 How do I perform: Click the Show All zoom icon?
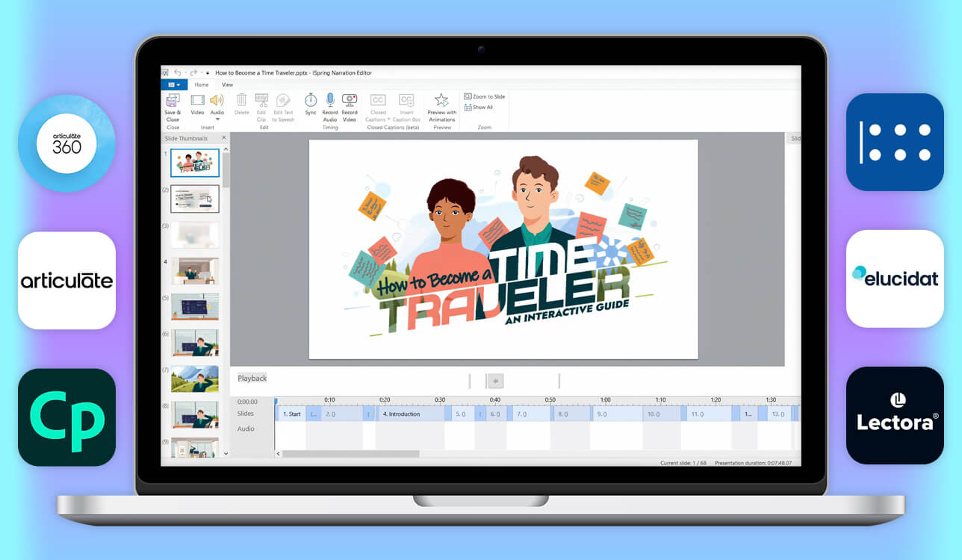(468, 108)
